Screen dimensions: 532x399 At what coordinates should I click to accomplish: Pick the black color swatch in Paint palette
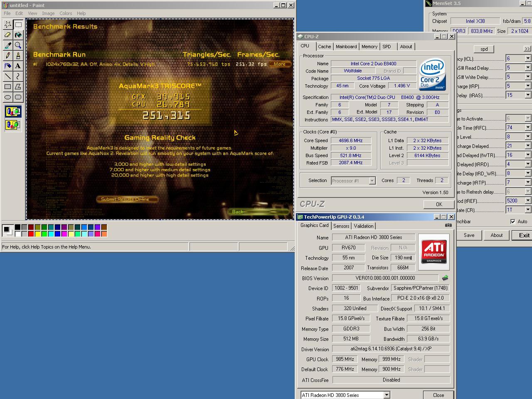tap(18, 227)
